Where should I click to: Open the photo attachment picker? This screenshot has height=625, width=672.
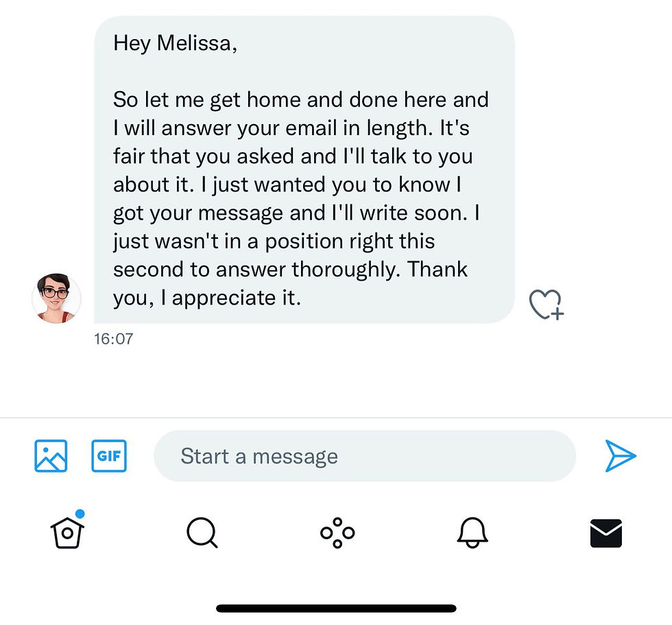(x=51, y=456)
